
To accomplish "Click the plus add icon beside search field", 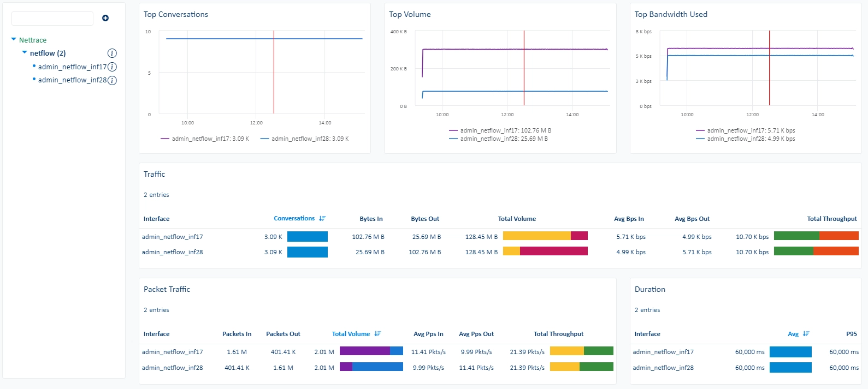I will tap(105, 18).
